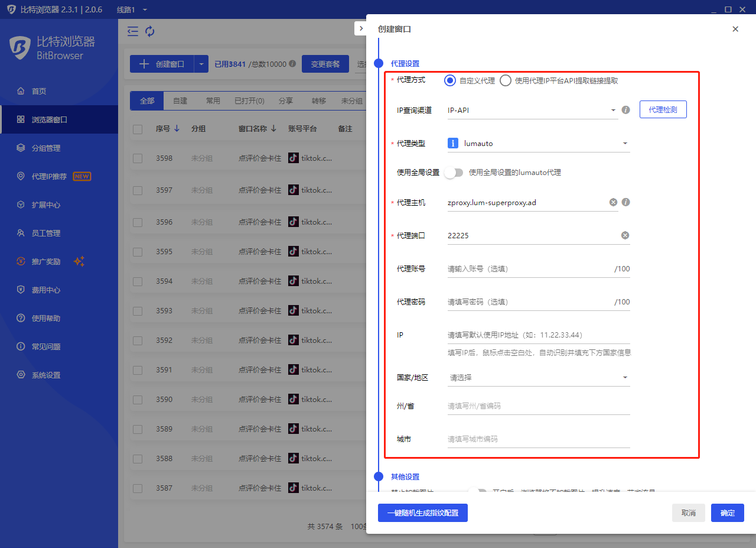This screenshot has height=548, width=756.
Task: Expand the 代理类型 lumauto dropdown
Action: point(538,143)
